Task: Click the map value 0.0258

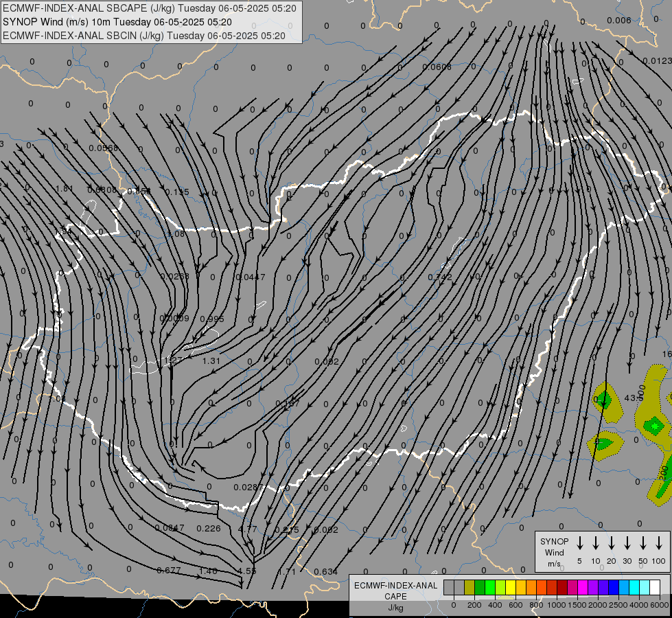Action: [175, 276]
